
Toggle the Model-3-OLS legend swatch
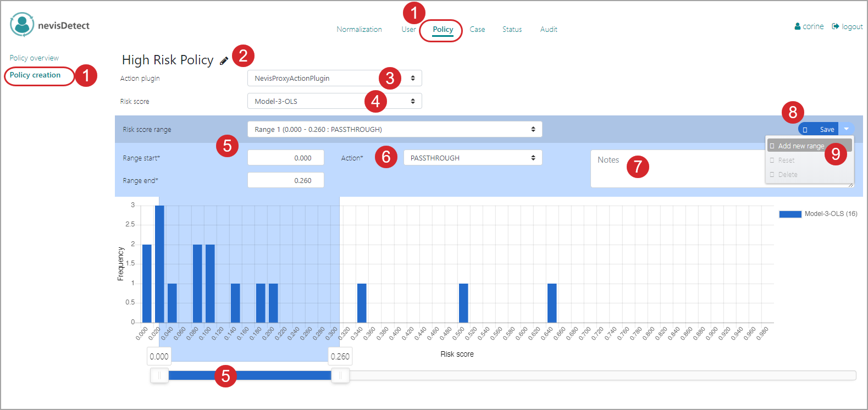(x=790, y=214)
